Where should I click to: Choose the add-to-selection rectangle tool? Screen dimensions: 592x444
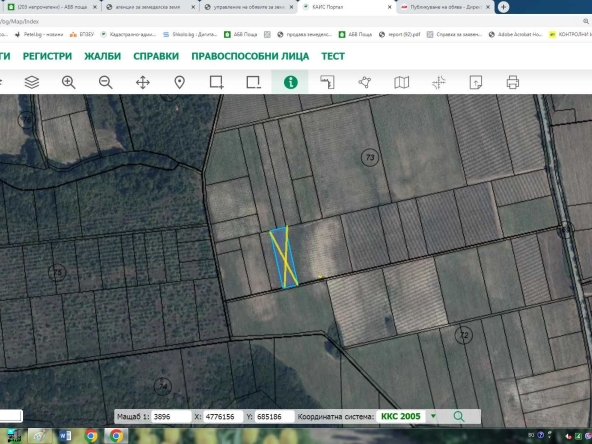pos(217,82)
